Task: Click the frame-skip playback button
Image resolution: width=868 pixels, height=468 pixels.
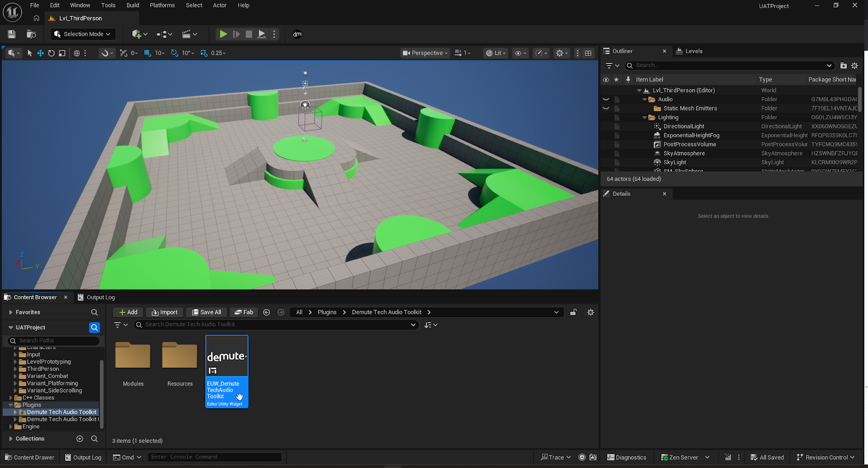Action: 237,34
